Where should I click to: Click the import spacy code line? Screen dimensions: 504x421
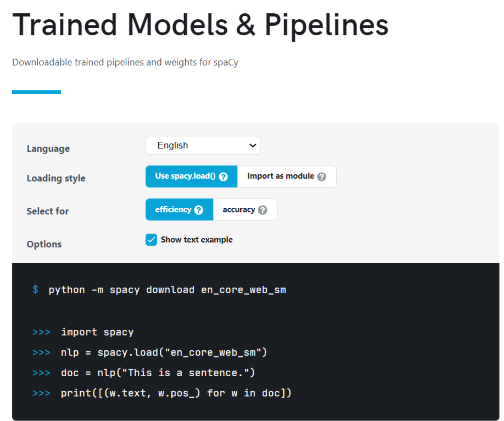[x=97, y=332]
